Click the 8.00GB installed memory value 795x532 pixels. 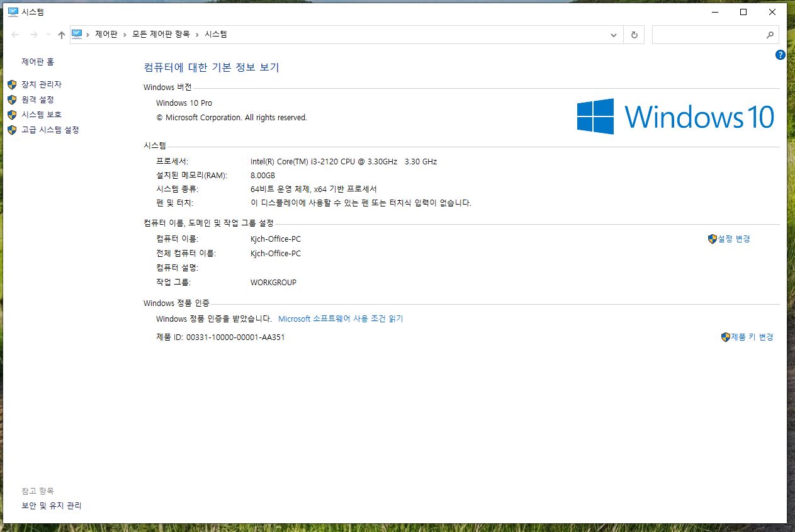click(262, 176)
